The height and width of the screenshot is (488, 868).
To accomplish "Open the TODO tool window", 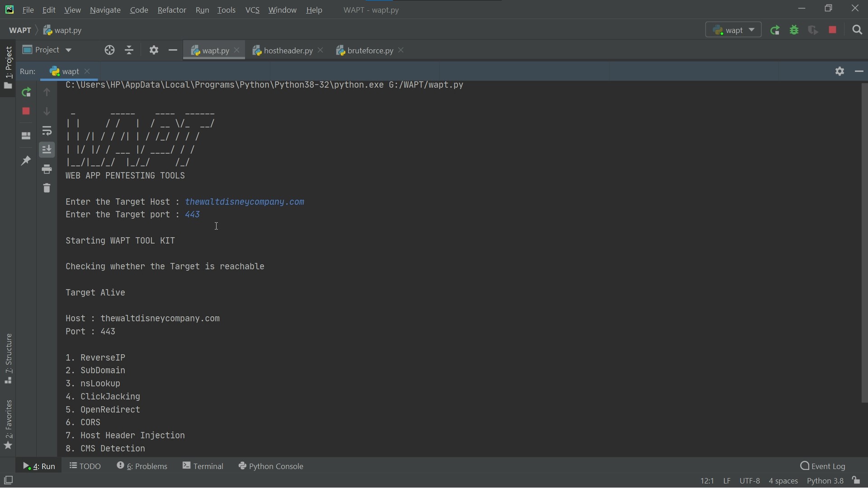I will pos(85,466).
